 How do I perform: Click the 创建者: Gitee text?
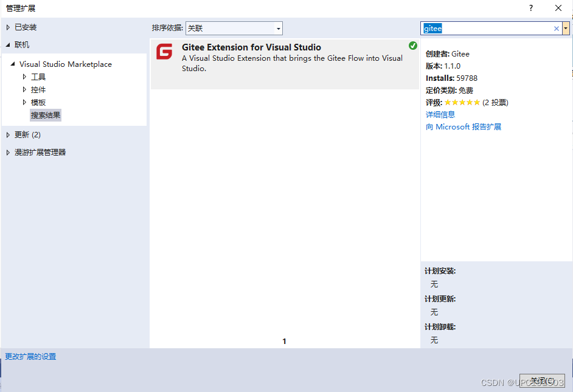click(x=447, y=54)
